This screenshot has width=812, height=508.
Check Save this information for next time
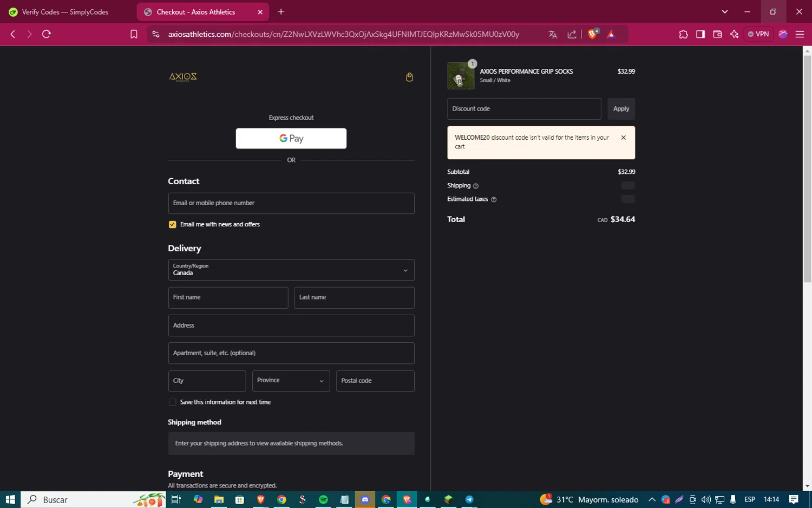172,402
